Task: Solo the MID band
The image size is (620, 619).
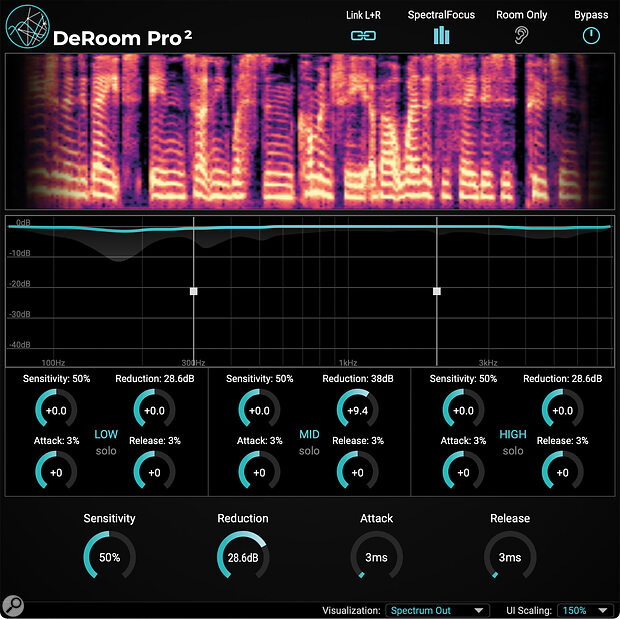Action: point(309,451)
